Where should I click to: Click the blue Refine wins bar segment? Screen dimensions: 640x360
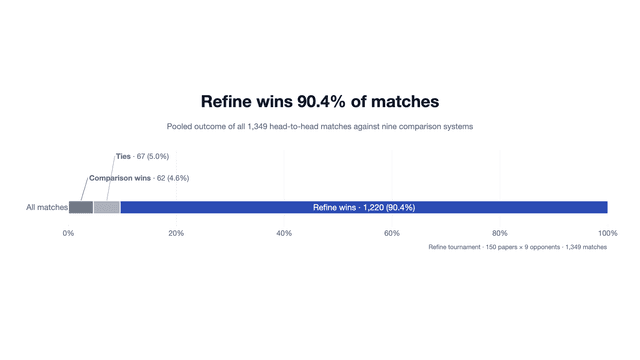(x=364, y=207)
